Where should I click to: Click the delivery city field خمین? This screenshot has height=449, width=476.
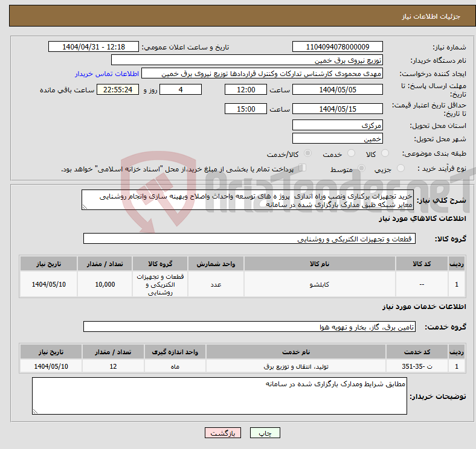[337, 138]
